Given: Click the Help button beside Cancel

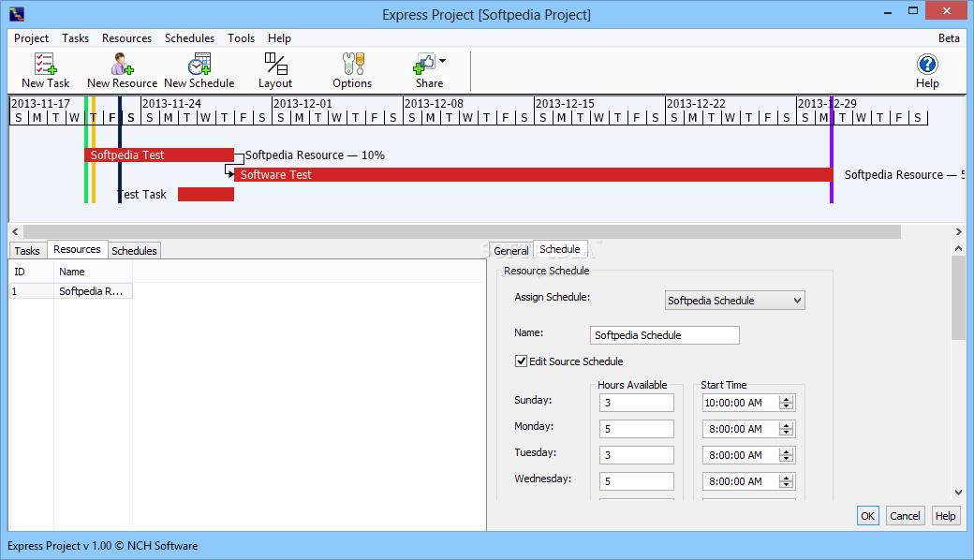Looking at the screenshot, I should pyautogui.click(x=945, y=515).
